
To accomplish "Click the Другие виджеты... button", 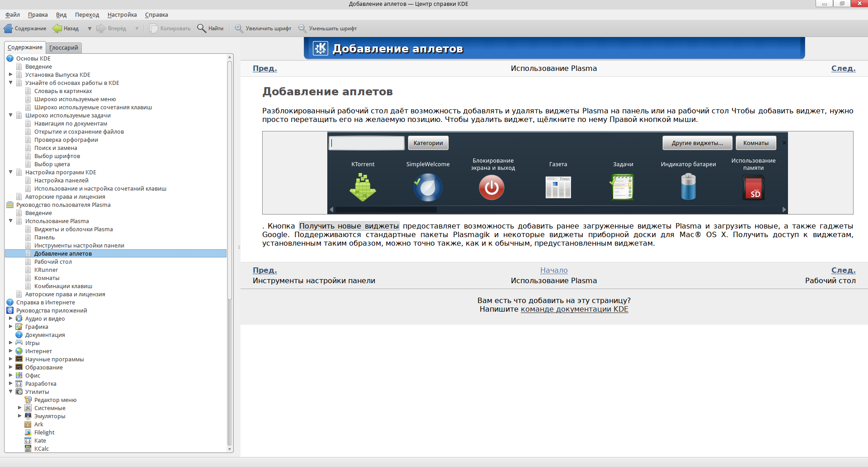I will (697, 143).
